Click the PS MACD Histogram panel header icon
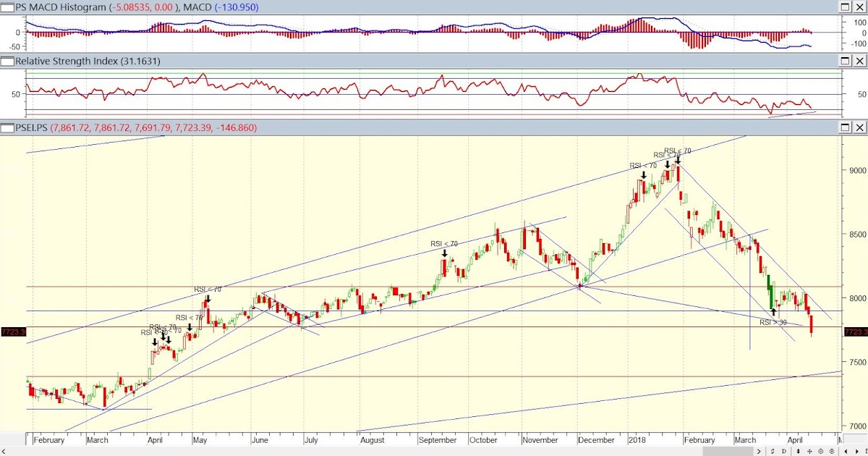868x456 pixels. 7,8
